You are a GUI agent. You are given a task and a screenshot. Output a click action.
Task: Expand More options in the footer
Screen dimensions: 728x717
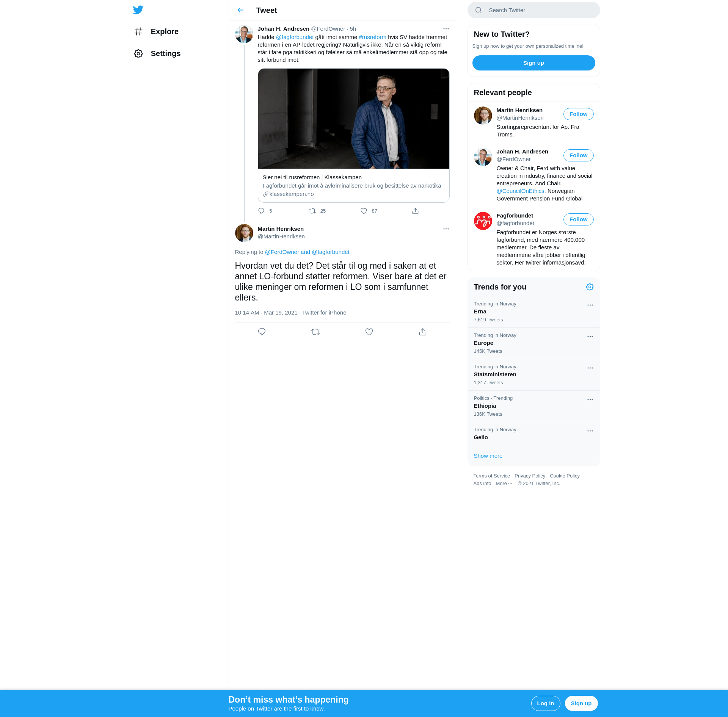tap(504, 484)
